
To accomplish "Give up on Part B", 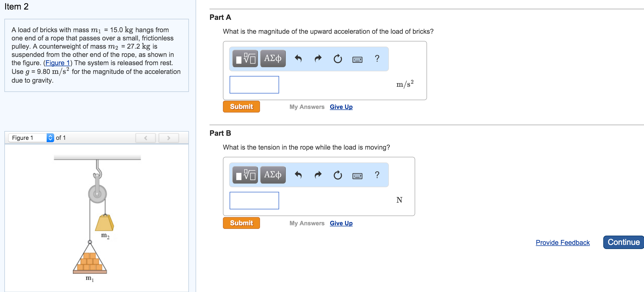I will point(341,223).
